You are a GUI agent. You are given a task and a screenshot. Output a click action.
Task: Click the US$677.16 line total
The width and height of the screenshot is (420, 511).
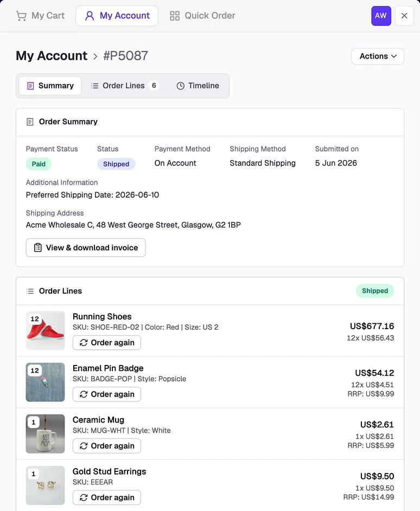372,326
